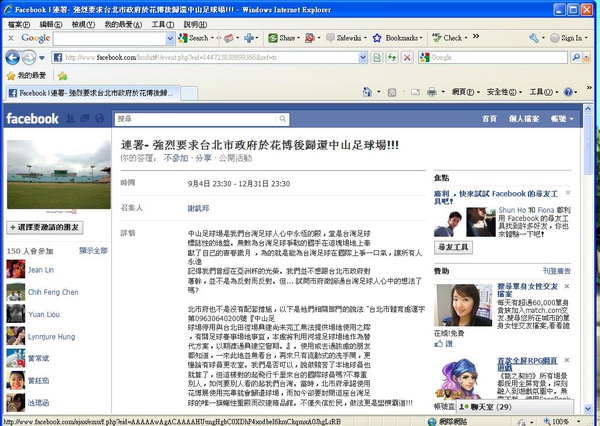Click the browser Back arrow button
Viewport: 600px width, 426px height.
click(x=12, y=58)
